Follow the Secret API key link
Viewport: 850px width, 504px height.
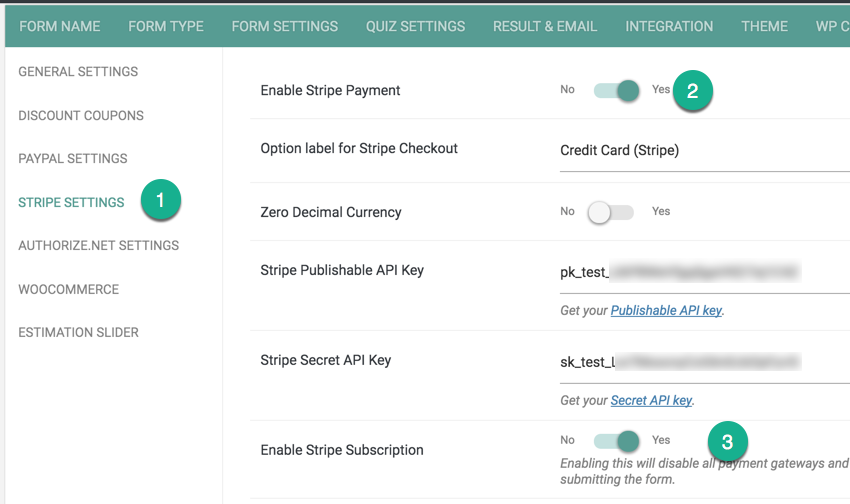click(651, 400)
